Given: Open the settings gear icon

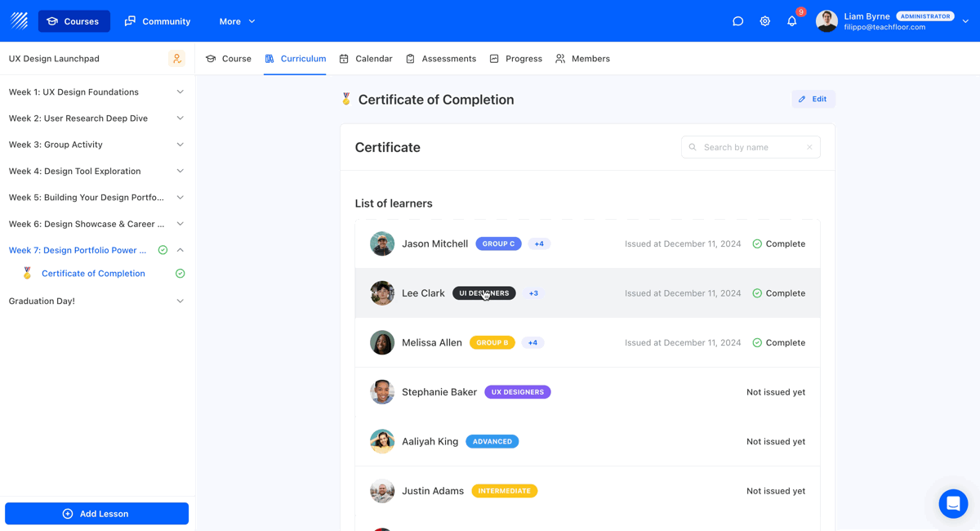Looking at the screenshot, I should point(764,21).
